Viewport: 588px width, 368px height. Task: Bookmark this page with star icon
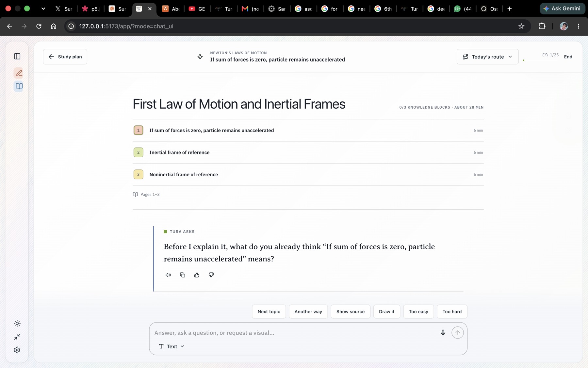pos(521,26)
